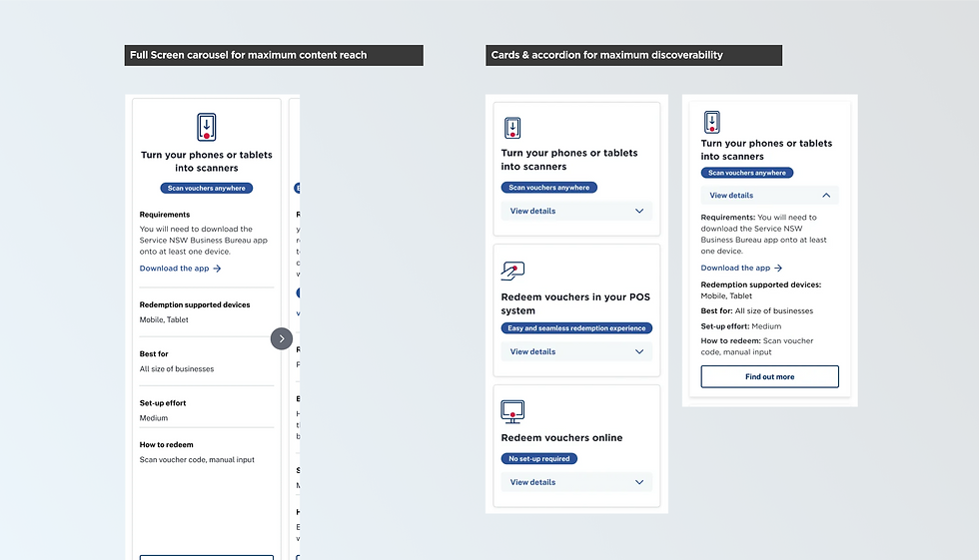Image resolution: width=979 pixels, height=560 pixels.
Task: Click the POS system hand-tap icon
Action: click(x=512, y=271)
